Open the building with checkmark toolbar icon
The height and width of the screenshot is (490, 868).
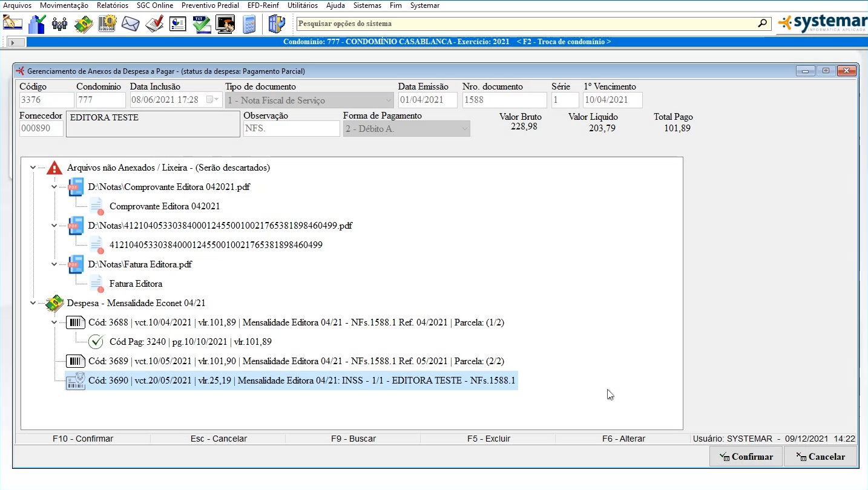37,24
